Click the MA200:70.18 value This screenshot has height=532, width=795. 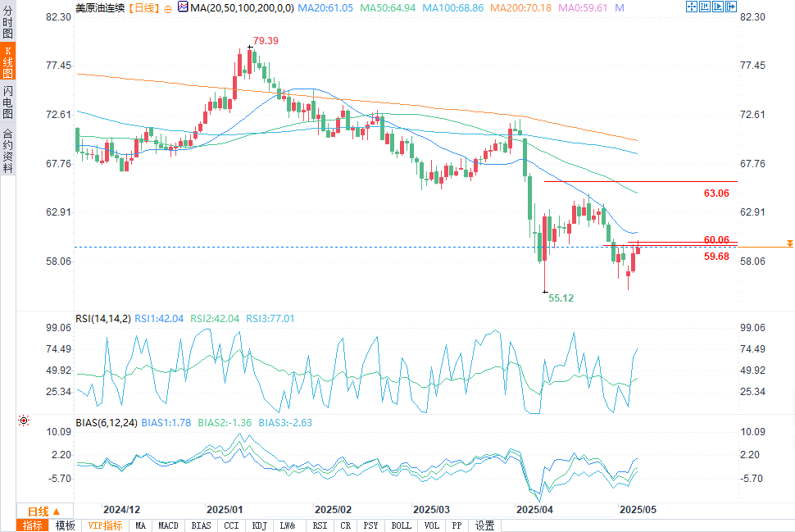tap(520, 8)
